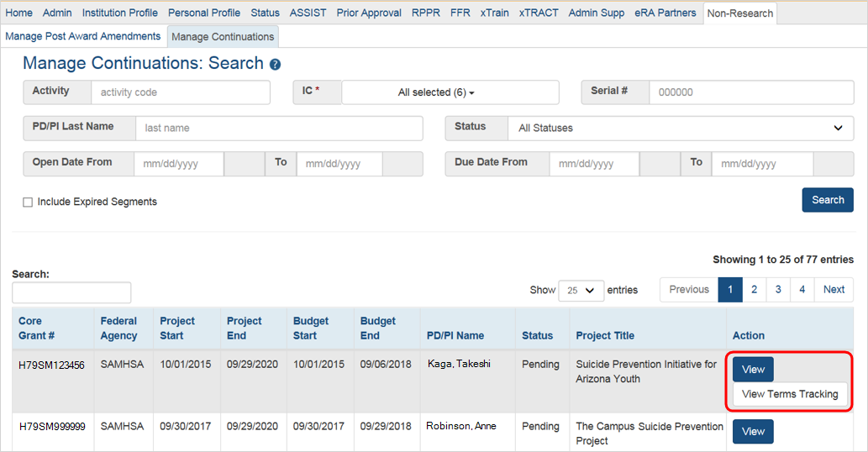Click title Suicide Prevention Initiative for Arizona Youth
The height and width of the screenshot is (452, 868).
pos(646,372)
